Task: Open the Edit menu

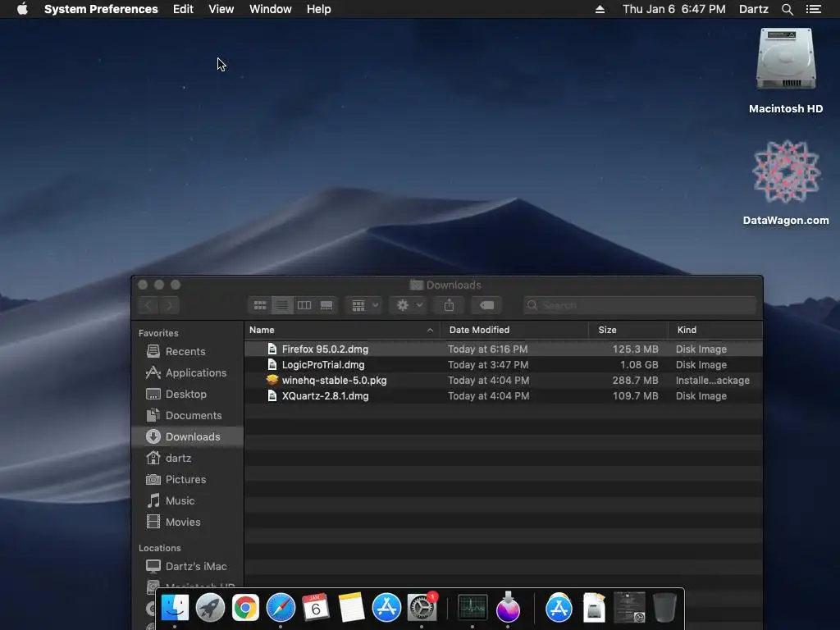Action: point(183,9)
